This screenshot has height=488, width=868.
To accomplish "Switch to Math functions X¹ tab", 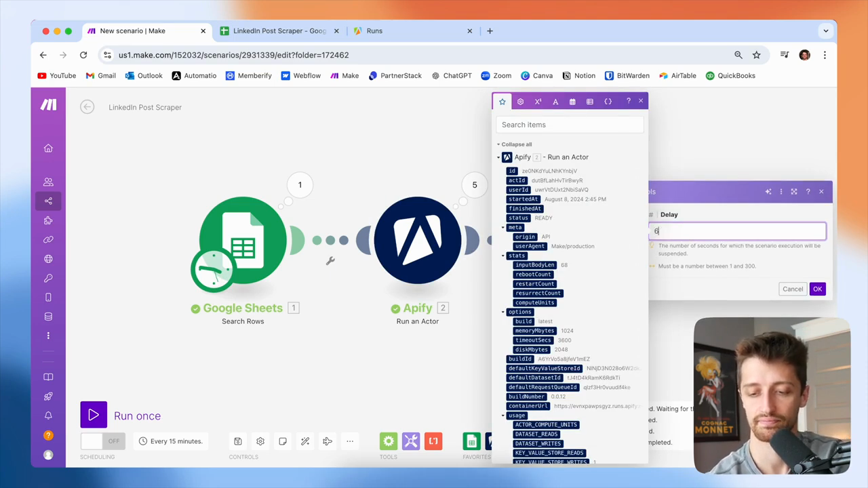I will pyautogui.click(x=538, y=102).
